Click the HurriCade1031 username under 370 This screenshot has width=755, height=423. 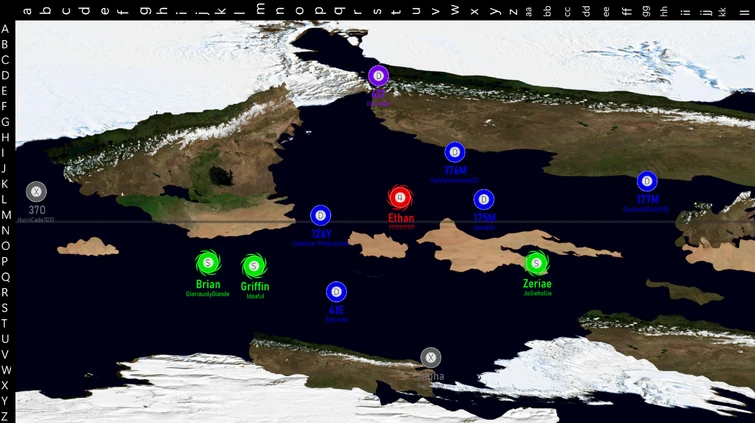point(36,220)
